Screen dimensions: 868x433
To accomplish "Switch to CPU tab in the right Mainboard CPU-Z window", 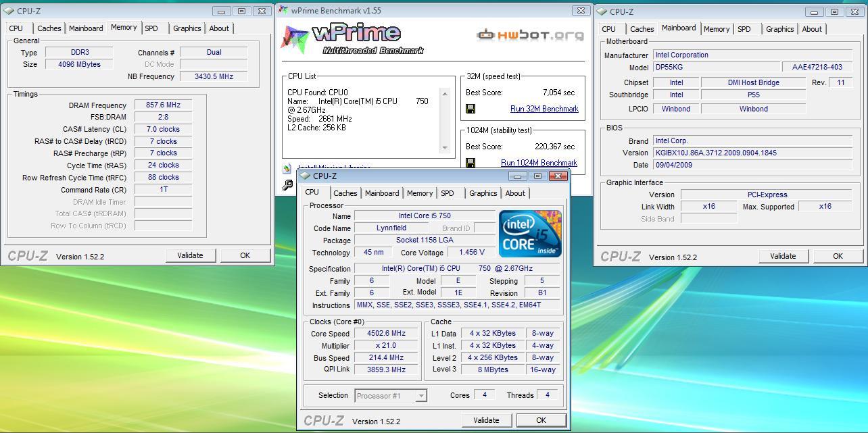I will coord(609,29).
